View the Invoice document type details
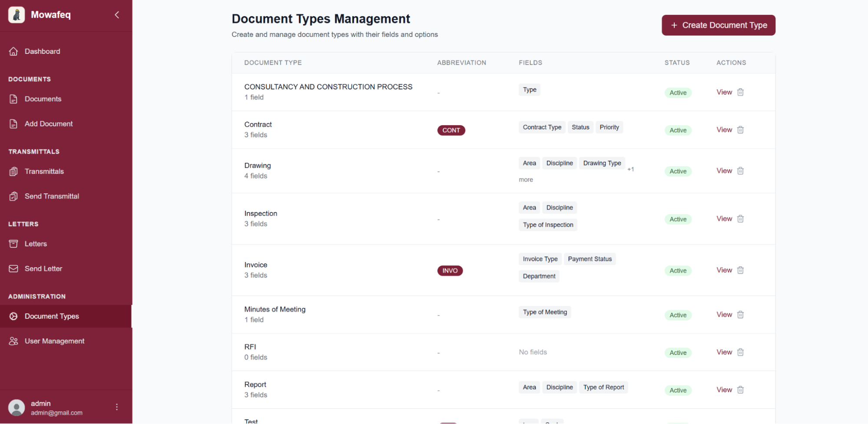Viewport: 868px width, 424px height. click(723, 270)
